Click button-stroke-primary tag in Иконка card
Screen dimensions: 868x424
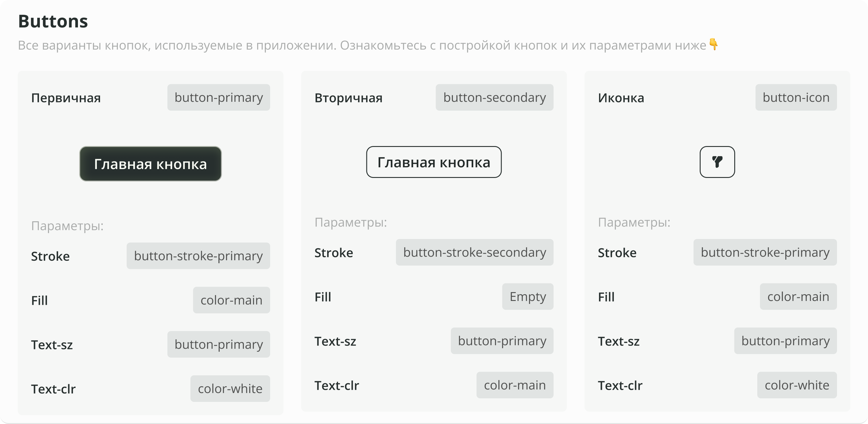point(765,252)
